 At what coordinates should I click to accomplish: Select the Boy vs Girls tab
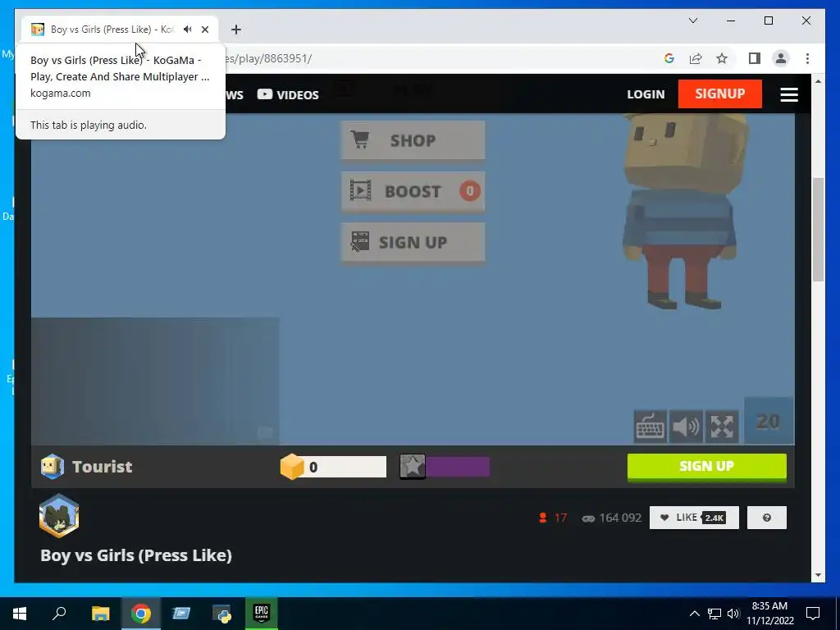point(112,30)
